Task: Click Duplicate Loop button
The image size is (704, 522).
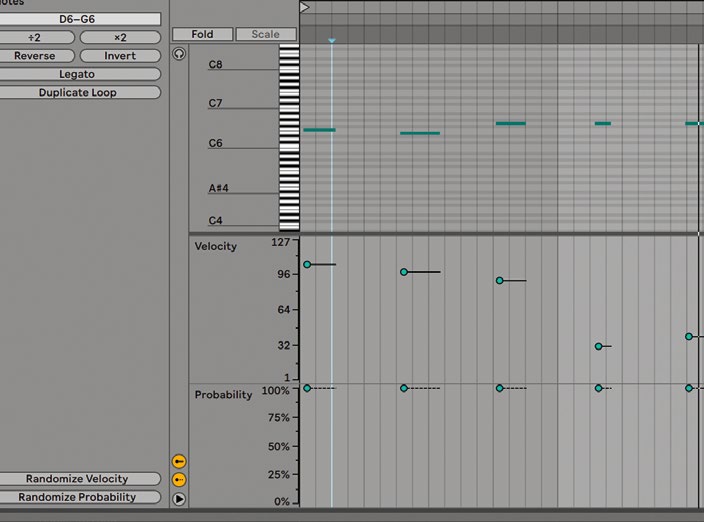Action: coord(77,92)
